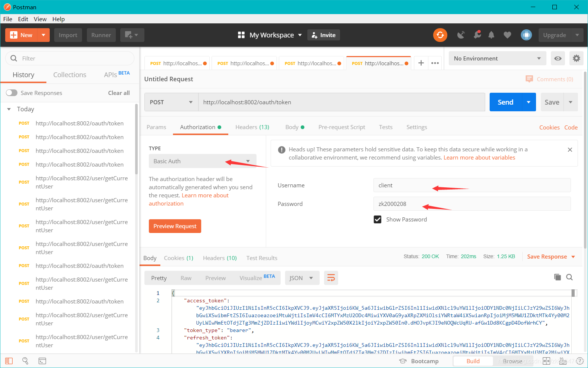The width and height of the screenshot is (588, 368).
Task: Open the No Environment dropdown
Action: click(x=497, y=58)
